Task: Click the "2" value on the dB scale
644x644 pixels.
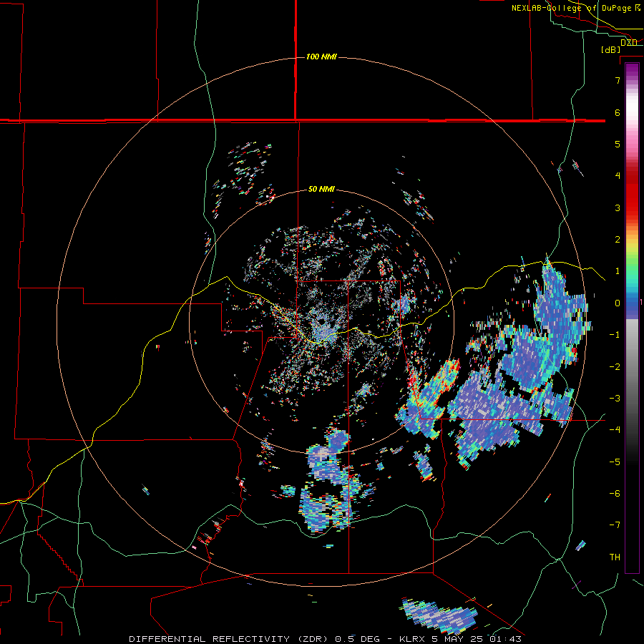Action: pyautogui.click(x=618, y=240)
